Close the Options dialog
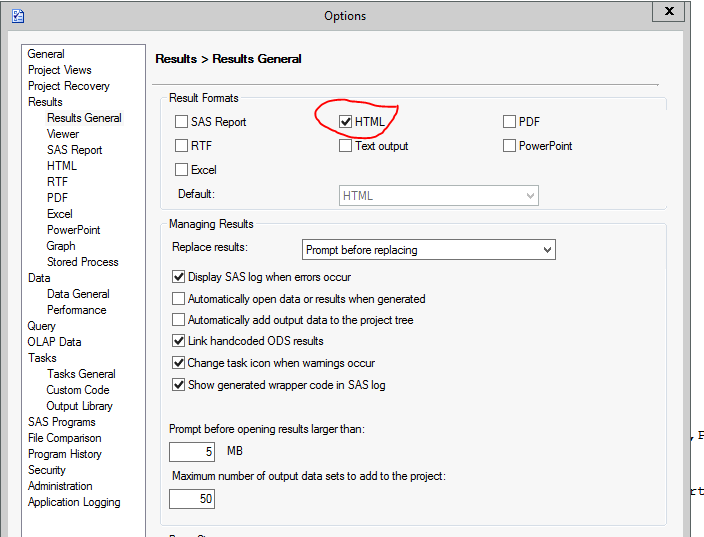The height and width of the screenshot is (537, 704). click(x=668, y=11)
